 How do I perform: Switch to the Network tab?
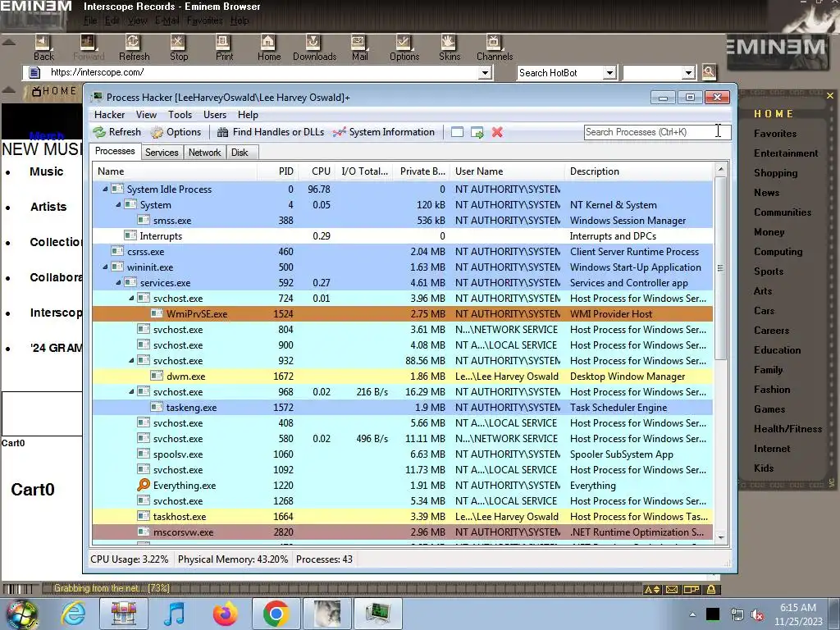point(204,152)
